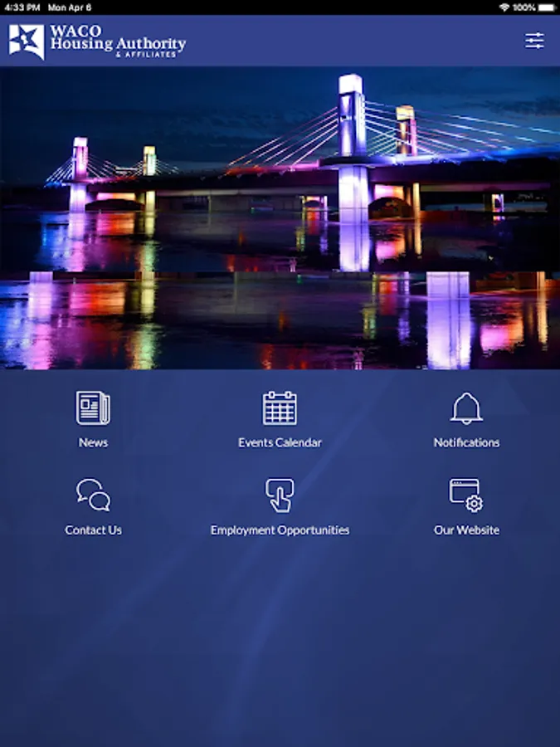Tap the Mon Apr 6 date text

click(70, 7)
